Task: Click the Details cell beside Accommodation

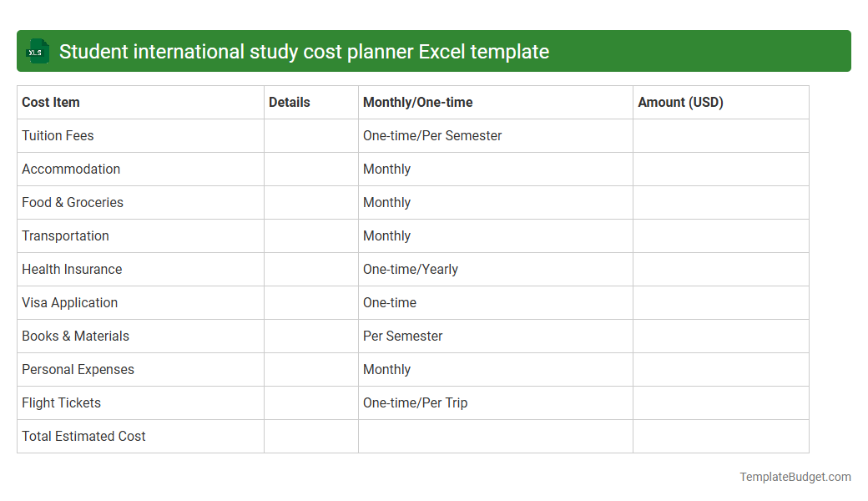Action: [310, 169]
